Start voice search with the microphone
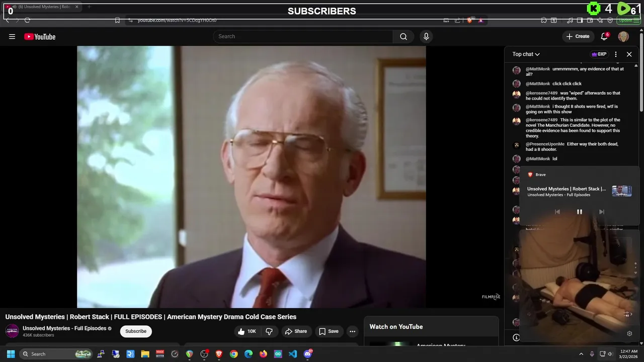644x362 pixels. click(x=426, y=36)
